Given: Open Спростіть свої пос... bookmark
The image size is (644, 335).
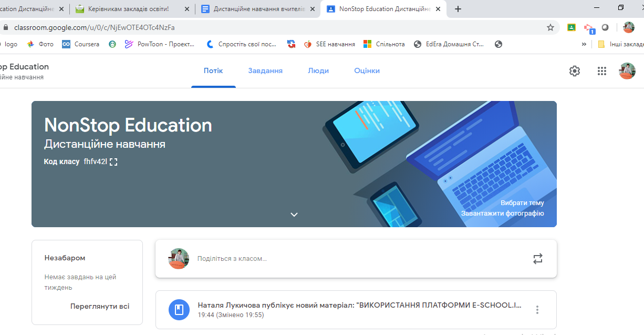Looking at the screenshot, I should 242,44.
